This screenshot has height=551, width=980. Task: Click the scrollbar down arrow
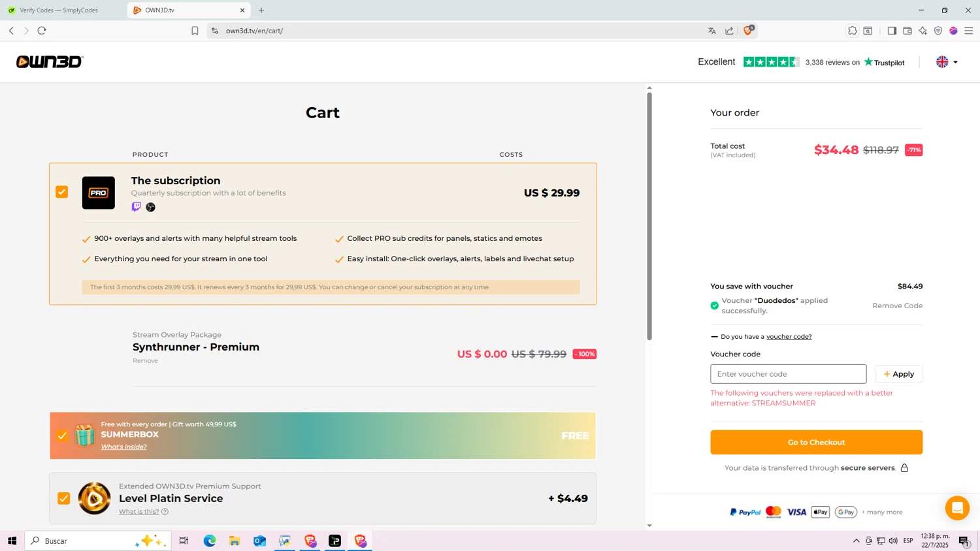pyautogui.click(x=649, y=526)
